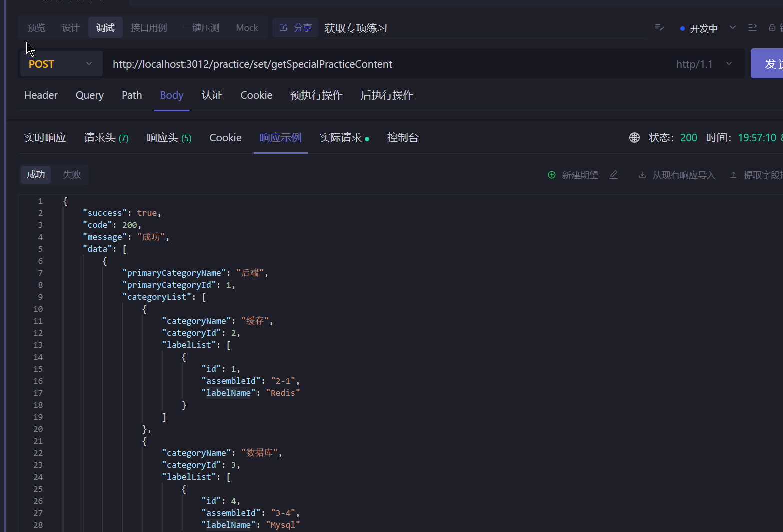Open the Path parameters tab
This screenshot has height=532, width=783.
tap(132, 95)
